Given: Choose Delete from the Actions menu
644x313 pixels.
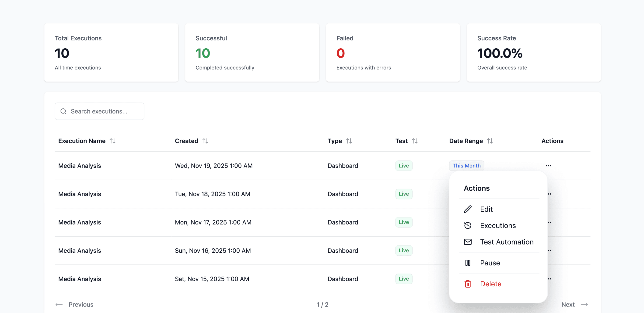Looking at the screenshot, I should coord(490,284).
